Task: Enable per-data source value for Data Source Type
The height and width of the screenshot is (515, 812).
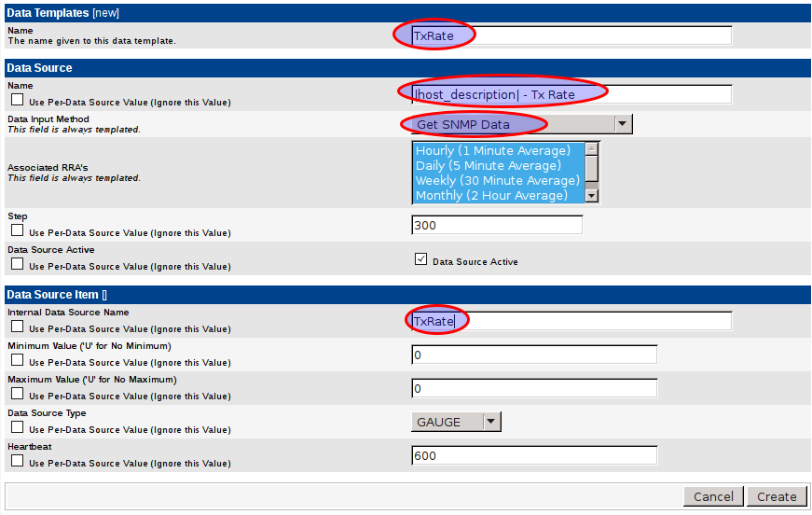Action: point(17,428)
